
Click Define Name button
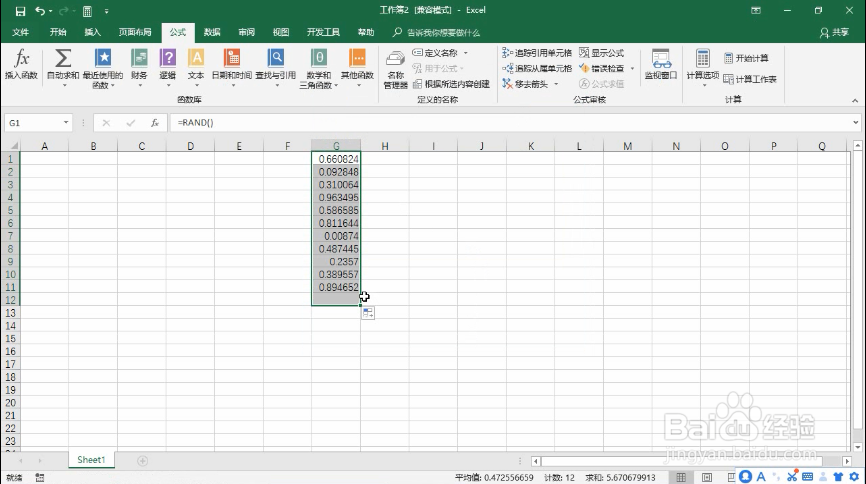pyautogui.click(x=435, y=53)
